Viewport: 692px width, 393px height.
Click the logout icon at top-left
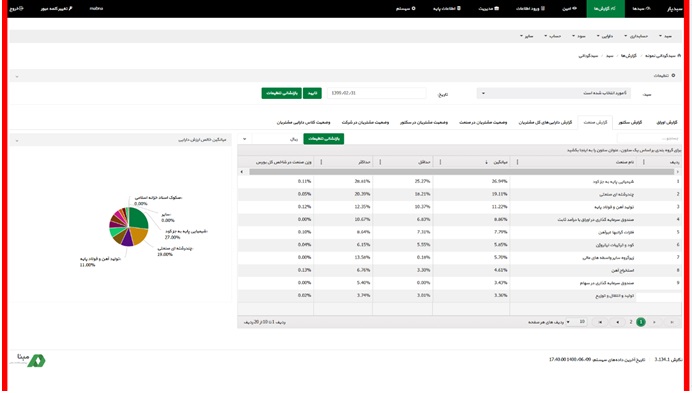[21, 8]
